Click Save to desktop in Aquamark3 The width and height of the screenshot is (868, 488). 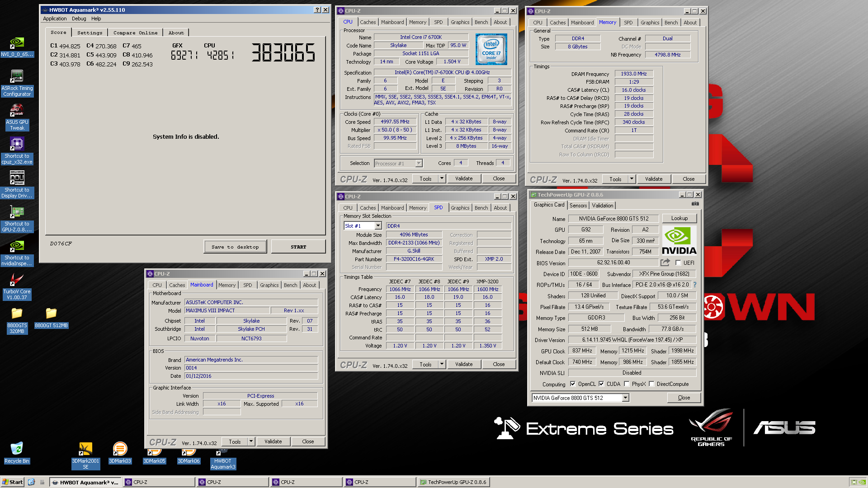235,247
